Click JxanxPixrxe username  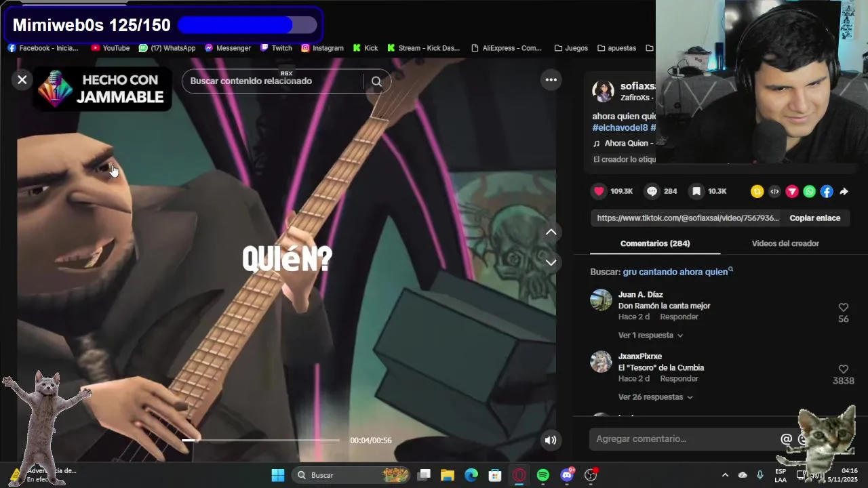(640, 357)
